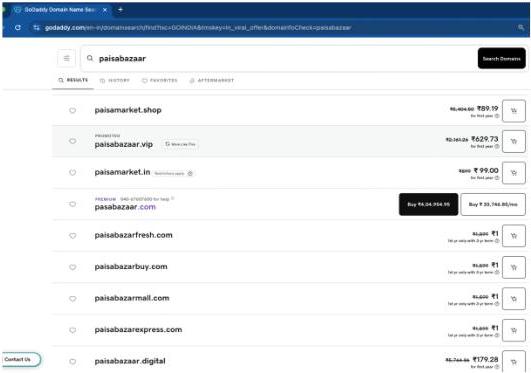Click the Search Domains button
The image size is (531, 373).
[x=502, y=58]
